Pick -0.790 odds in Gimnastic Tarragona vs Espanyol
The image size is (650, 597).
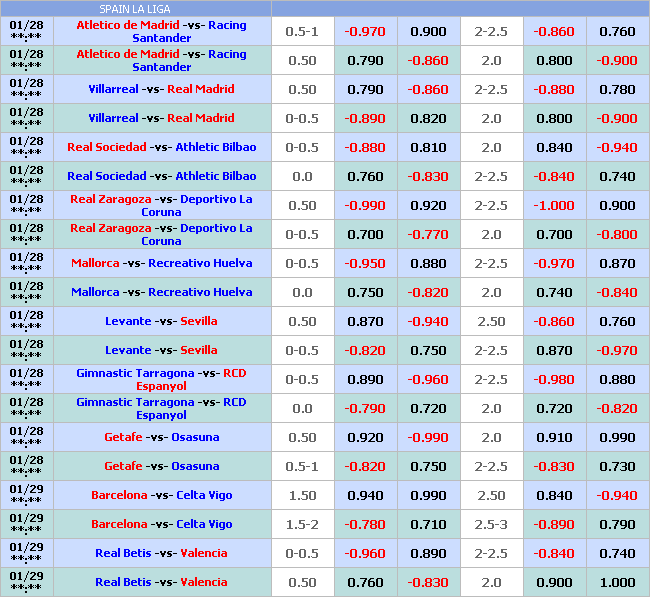click(365, 408)
